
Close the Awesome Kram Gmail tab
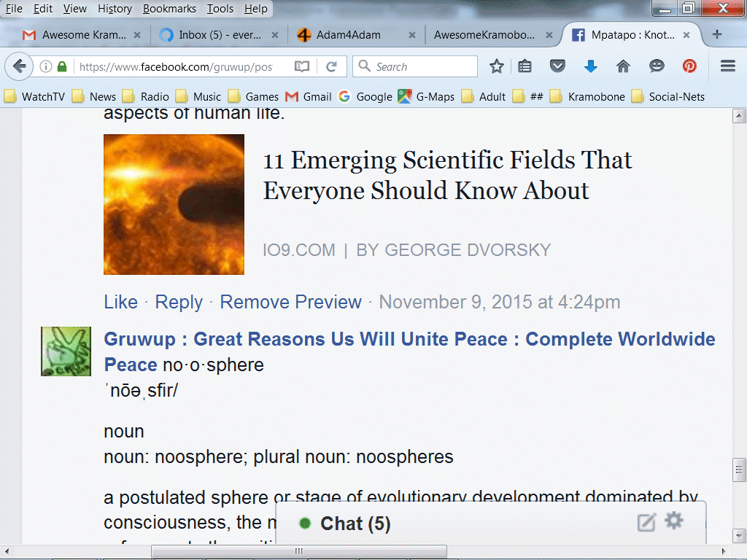tap(137, 35)
